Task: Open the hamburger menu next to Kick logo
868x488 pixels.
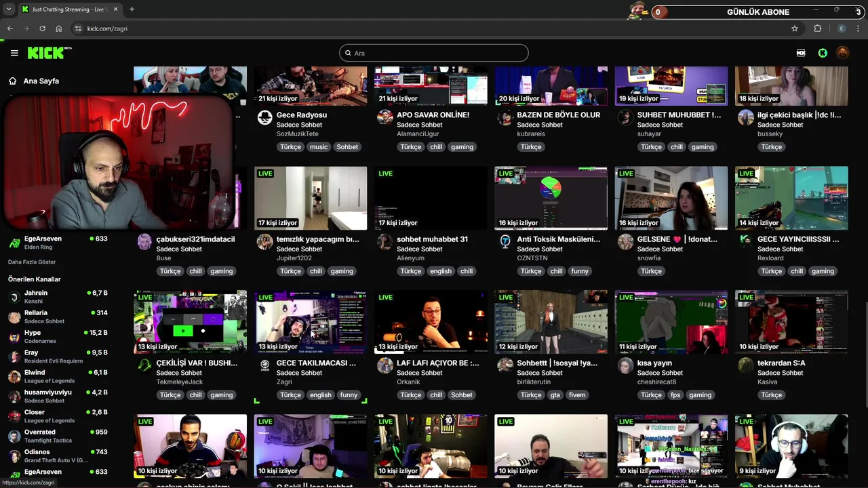Action: coord(14,53)
